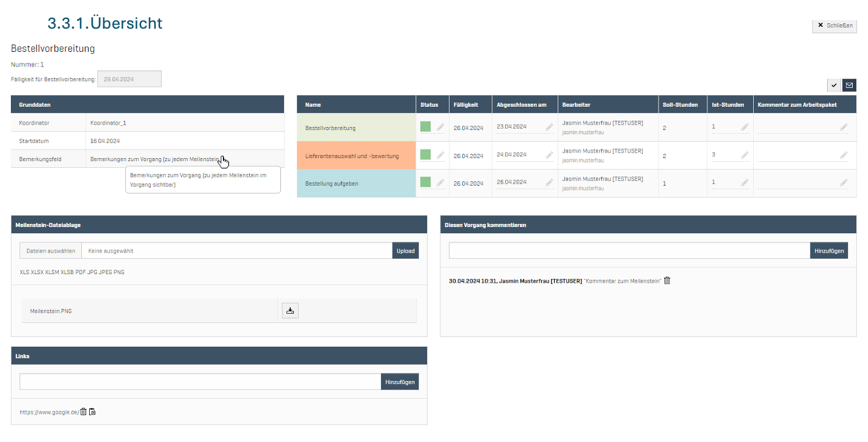This screenshot has height=442, width=868.
Task: Focus the 'Diesen Vorgang kommentieren' text field
Action: pos(629,251)
